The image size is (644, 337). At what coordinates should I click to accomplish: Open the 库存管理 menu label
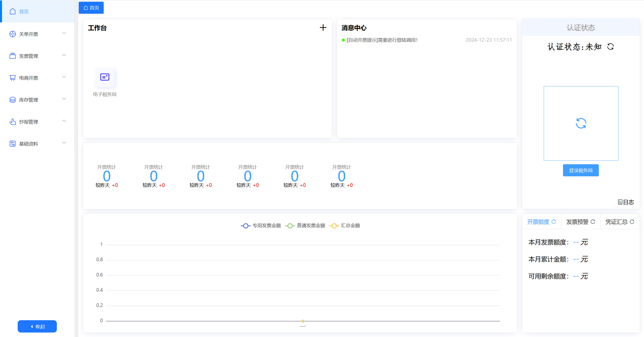28,100
